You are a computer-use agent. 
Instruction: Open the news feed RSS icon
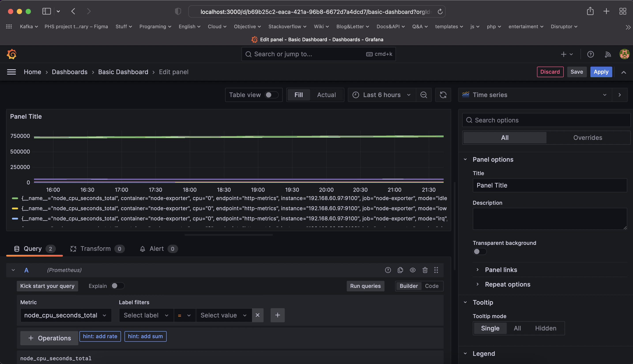pos(608,54)
